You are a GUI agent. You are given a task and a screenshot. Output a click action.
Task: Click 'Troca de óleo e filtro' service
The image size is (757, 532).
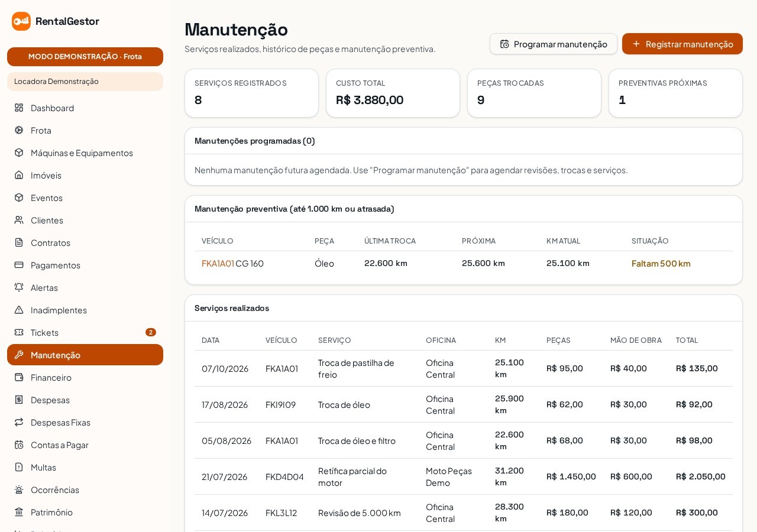[x=357, y=441]
